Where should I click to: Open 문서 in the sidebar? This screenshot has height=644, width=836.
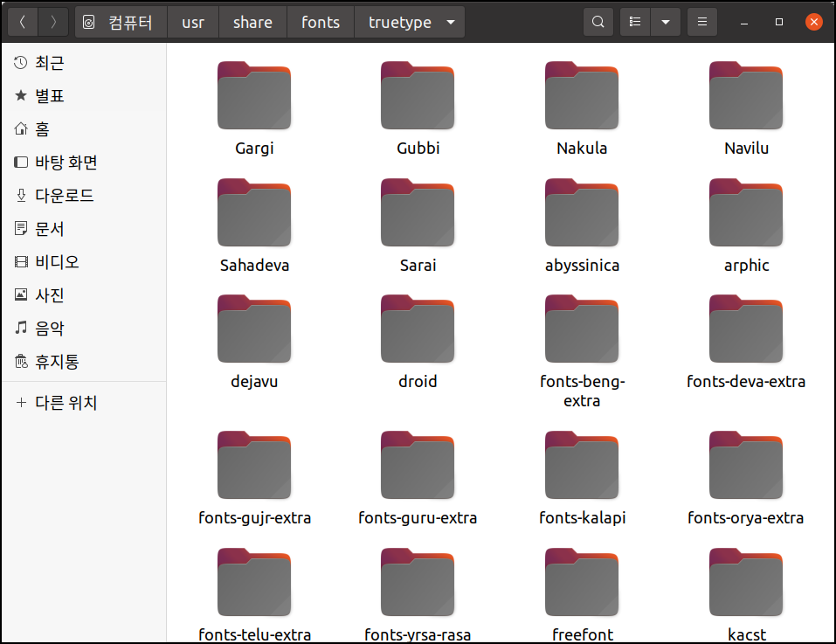click(84, 229)
